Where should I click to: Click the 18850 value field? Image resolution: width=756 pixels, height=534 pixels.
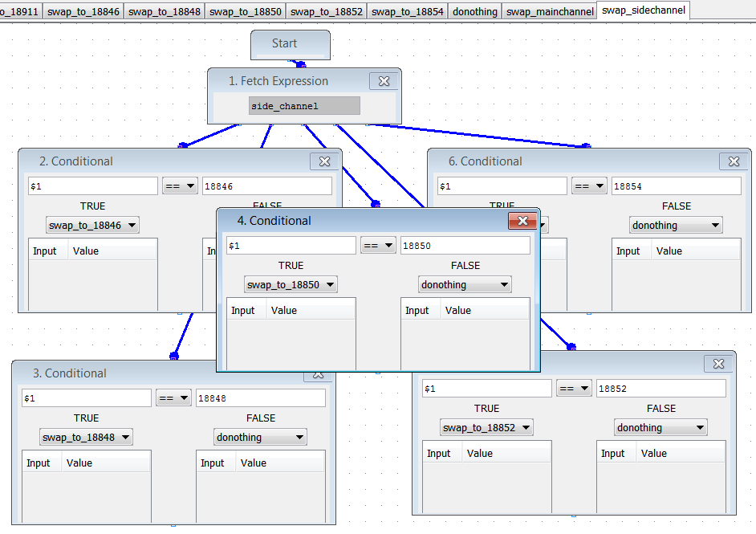pyautogui.click(x=465, y=246)
